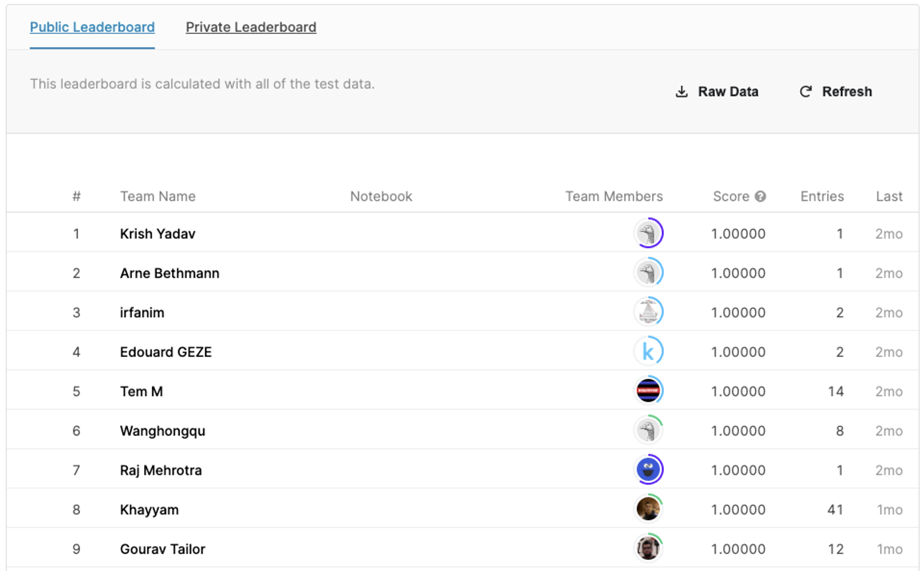Open Gourav Tailor's profile photo avatar
924x571 pixels.
pos(648,549)
